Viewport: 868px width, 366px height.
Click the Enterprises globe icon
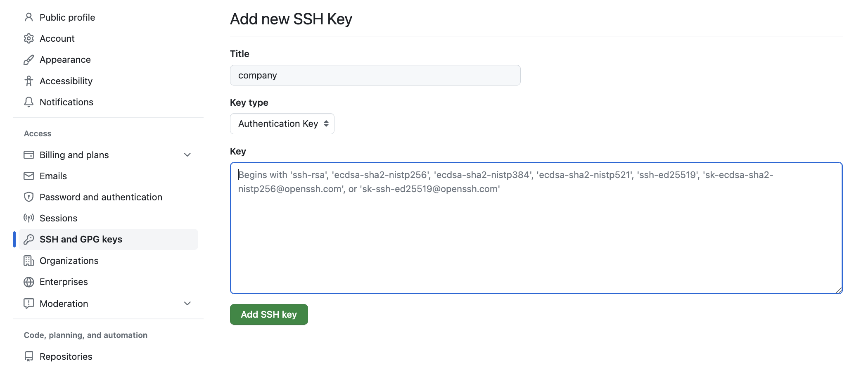point(28,282)
